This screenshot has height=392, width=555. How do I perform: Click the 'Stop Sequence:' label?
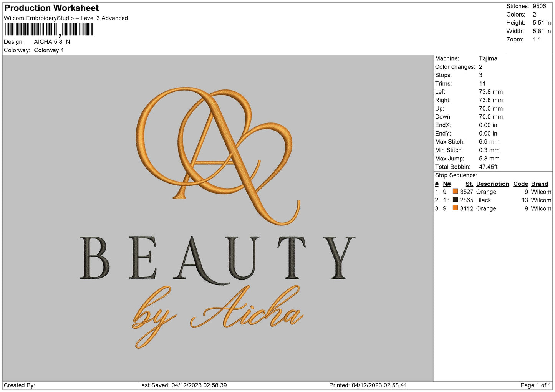(x=456, y=175)
